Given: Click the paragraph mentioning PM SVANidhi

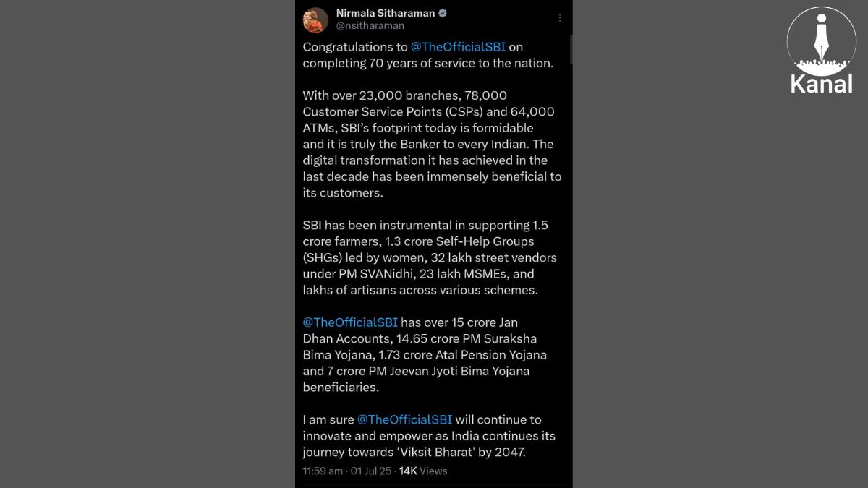Looking at the screenshot, I should [430, 257].
